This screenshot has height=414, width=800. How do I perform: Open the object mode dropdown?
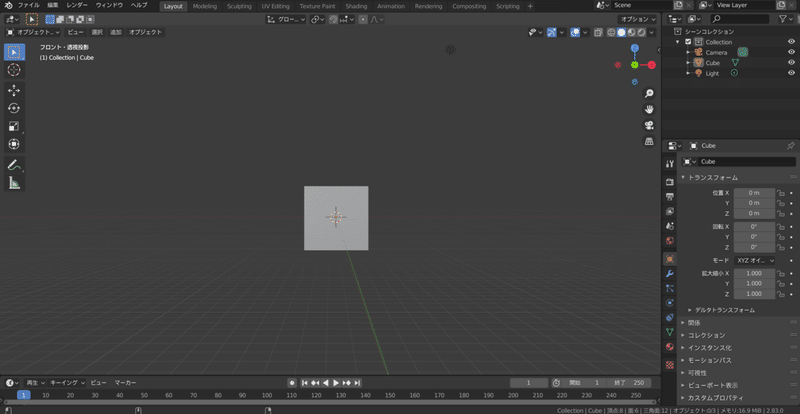point(33,32)
